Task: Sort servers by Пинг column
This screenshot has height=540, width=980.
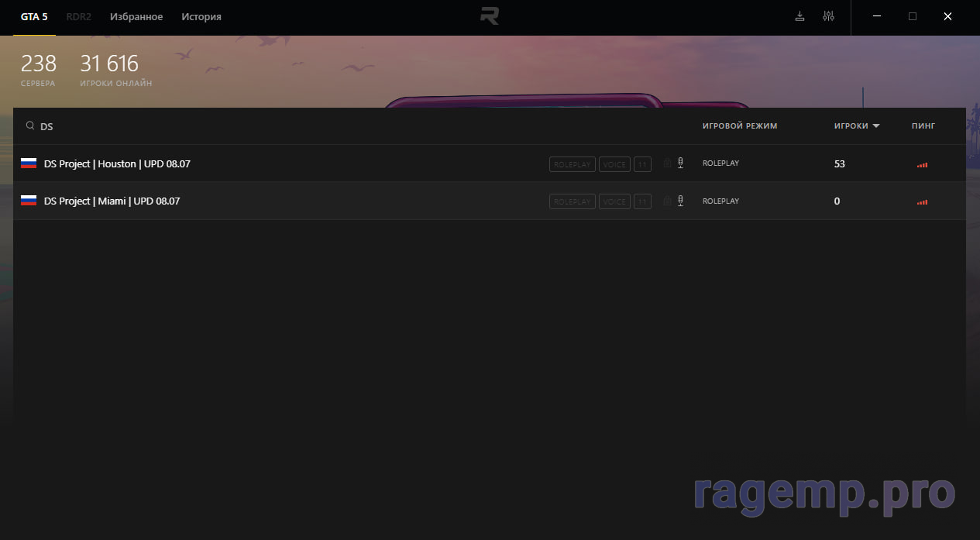Action: (x=923, y=126)
